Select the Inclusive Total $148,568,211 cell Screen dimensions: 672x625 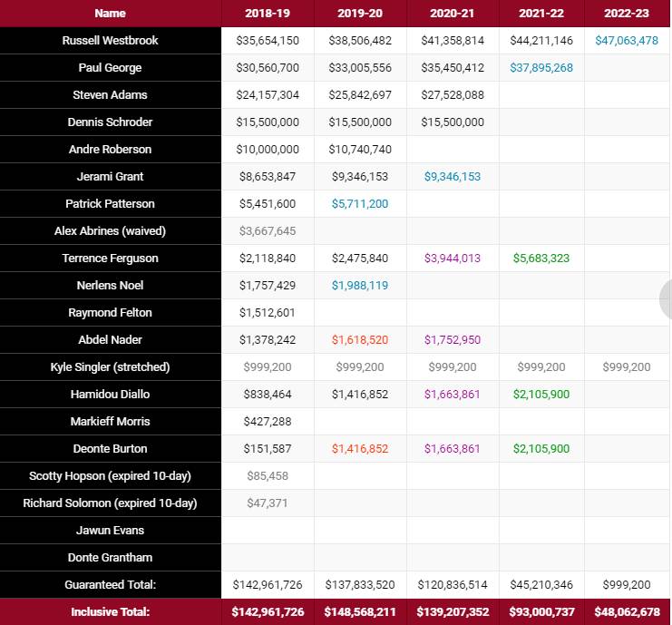pos(359,612)
